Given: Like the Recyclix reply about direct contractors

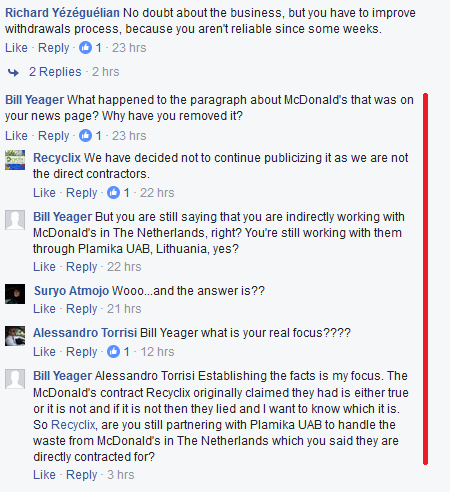Looking at the screenshot, I should [x=44, y=193].
